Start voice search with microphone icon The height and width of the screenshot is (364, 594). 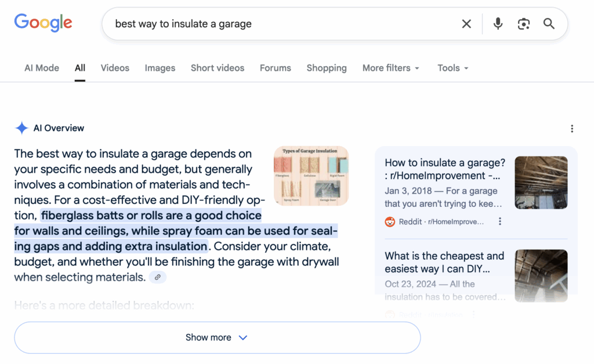pos(498,24)
